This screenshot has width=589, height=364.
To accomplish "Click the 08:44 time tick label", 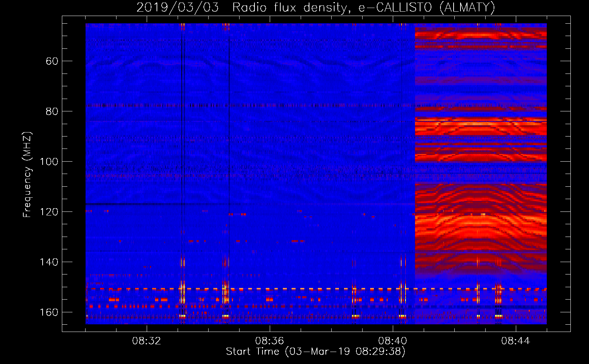I will pyautogui.click(x=515, y=341).
